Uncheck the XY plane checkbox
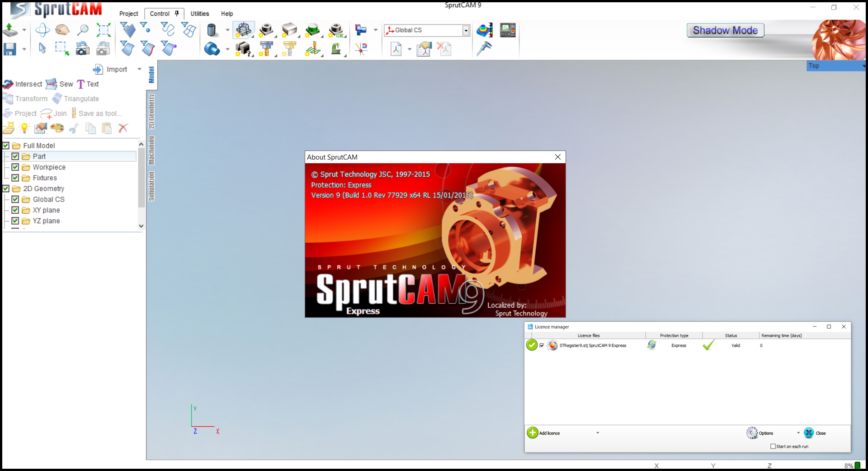 point(15,210)
